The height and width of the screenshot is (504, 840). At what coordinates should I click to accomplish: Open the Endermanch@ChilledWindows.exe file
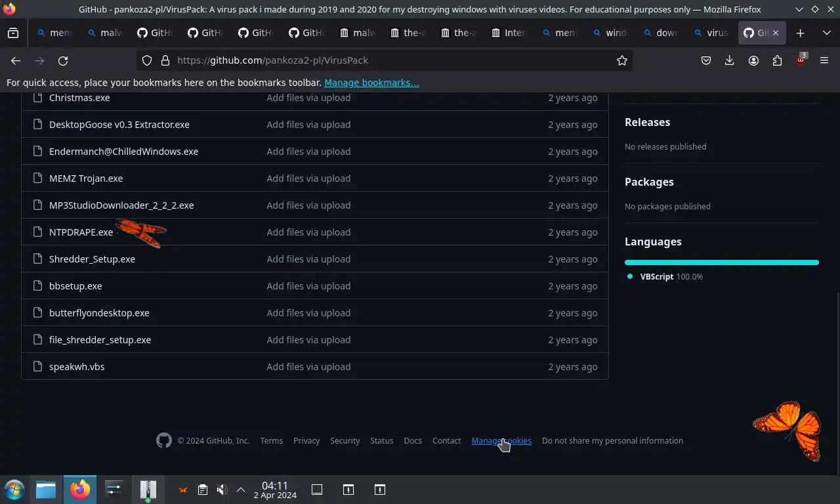pyautogui.click(x=123, y=152)
